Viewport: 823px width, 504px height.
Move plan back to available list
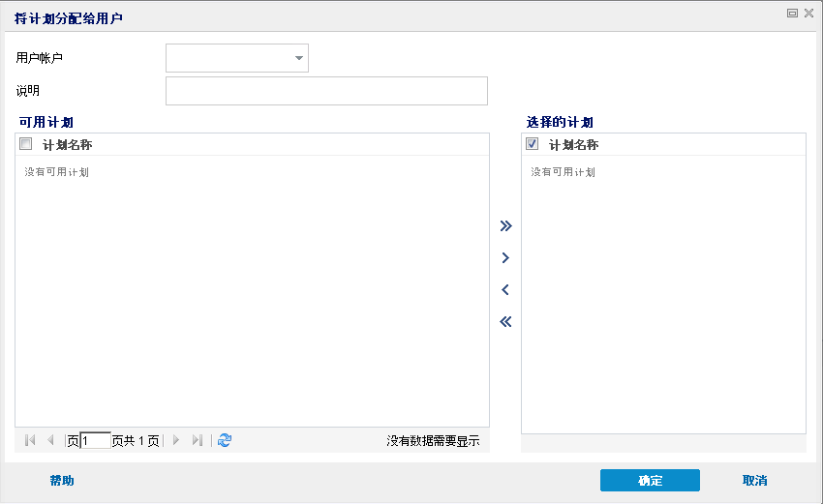[x=505, y=289]
